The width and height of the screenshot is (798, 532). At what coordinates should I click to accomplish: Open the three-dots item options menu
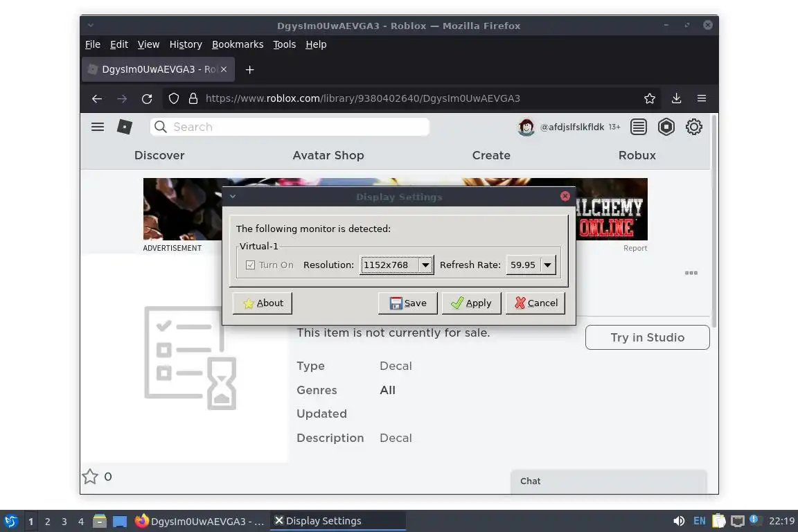pos(691,273)
